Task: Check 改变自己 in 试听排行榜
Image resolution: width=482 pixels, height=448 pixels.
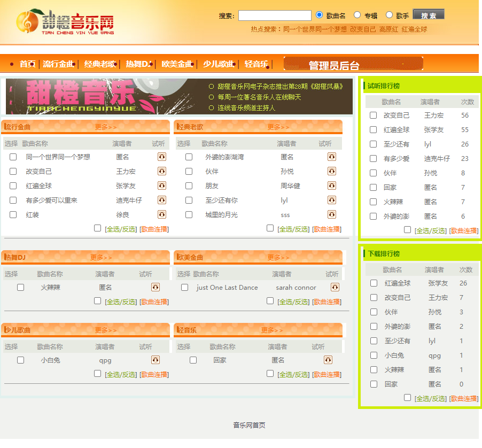Action: [373, 115]
